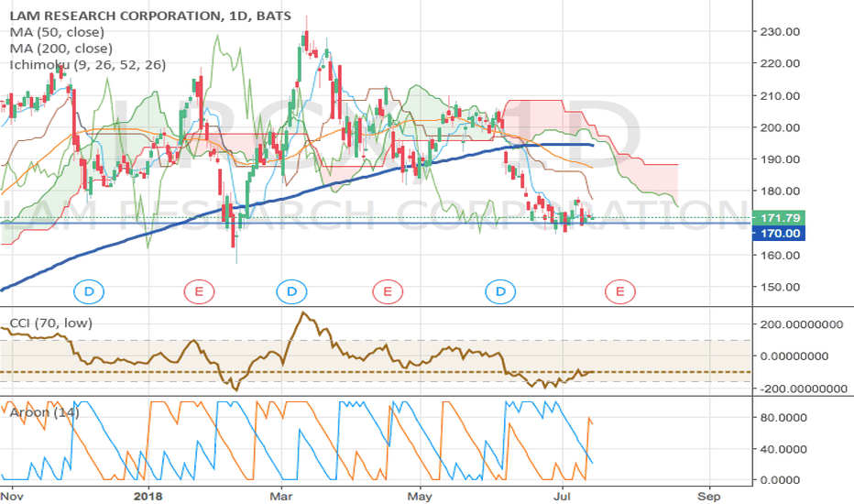Select the LAM RESEARCH CORPORATION, 1D, BATS title

tap(150, 16)
